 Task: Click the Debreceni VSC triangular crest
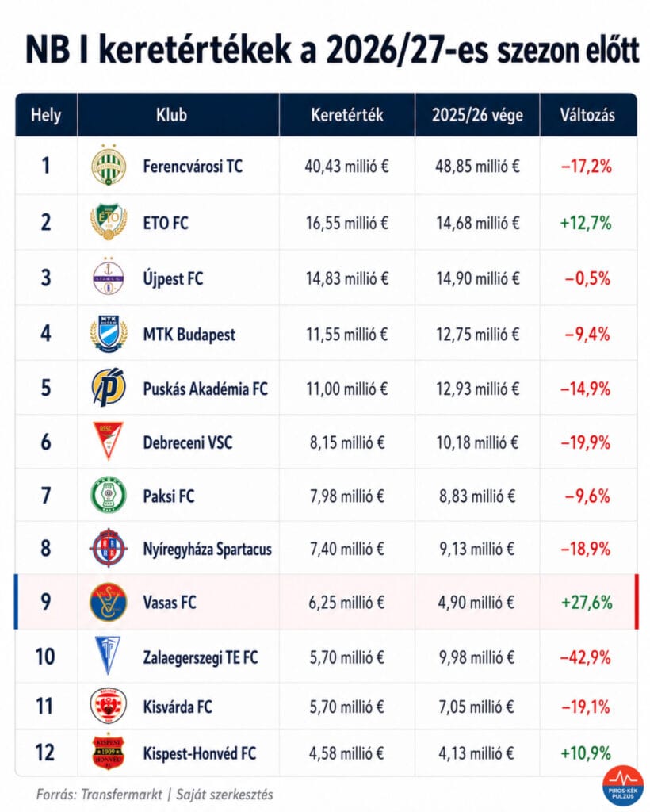tap(108, 441)
